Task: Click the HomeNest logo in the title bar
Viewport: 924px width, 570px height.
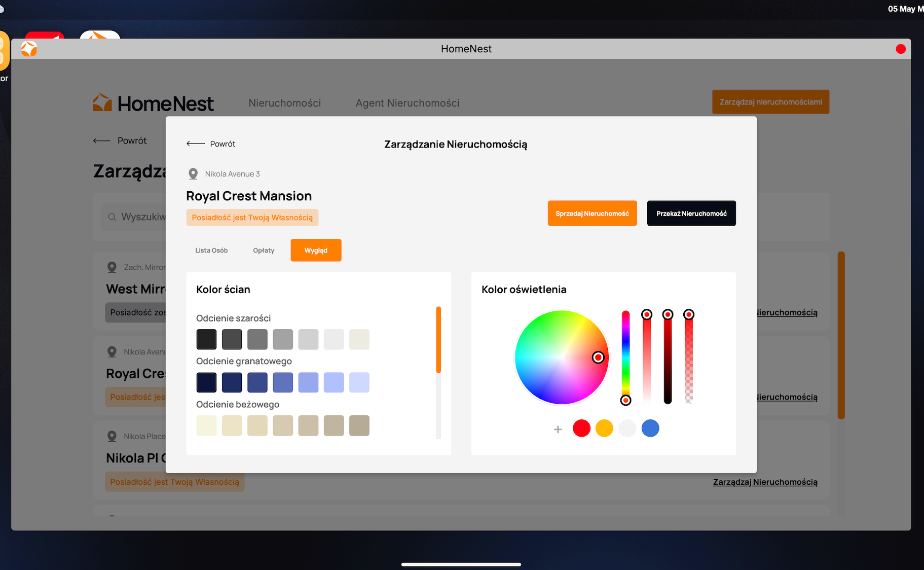Action: coord(29,49)
